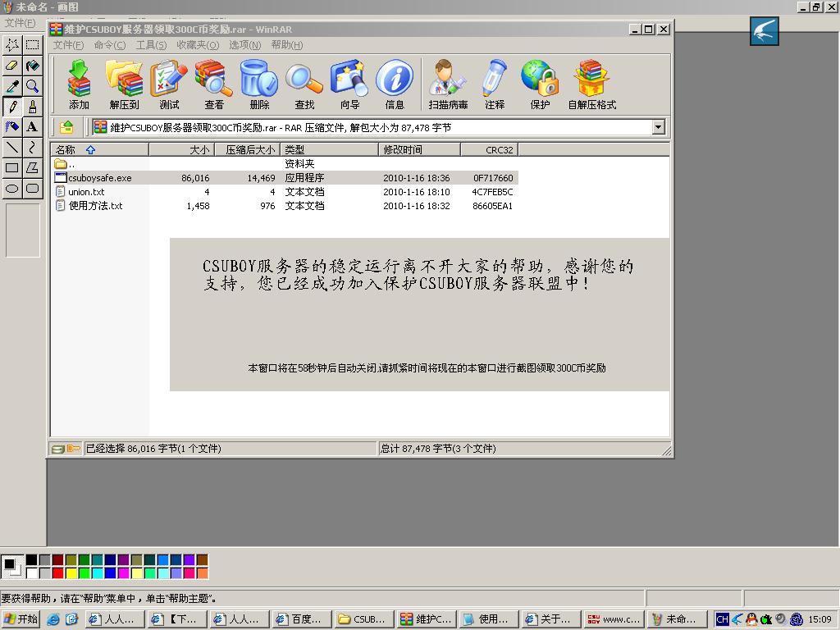Select Paint's rectangle shape tool

pos(12,167)
